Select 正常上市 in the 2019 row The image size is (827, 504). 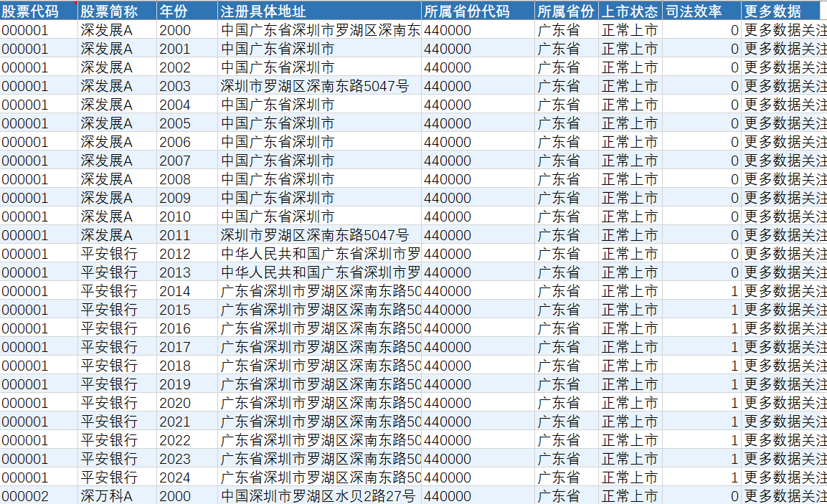click(x=630, y=384)
